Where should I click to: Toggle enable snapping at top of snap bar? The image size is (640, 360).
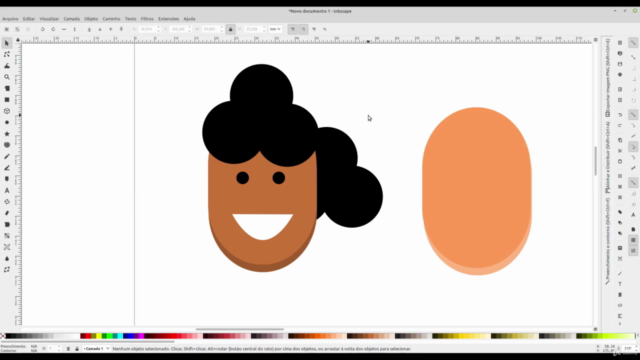point(633,42)
